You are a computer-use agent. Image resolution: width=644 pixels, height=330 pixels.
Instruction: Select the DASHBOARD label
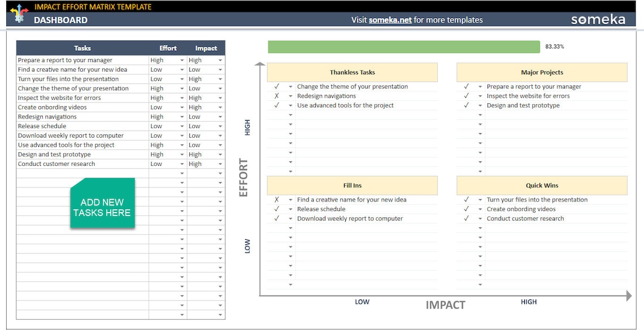point(61,20)
